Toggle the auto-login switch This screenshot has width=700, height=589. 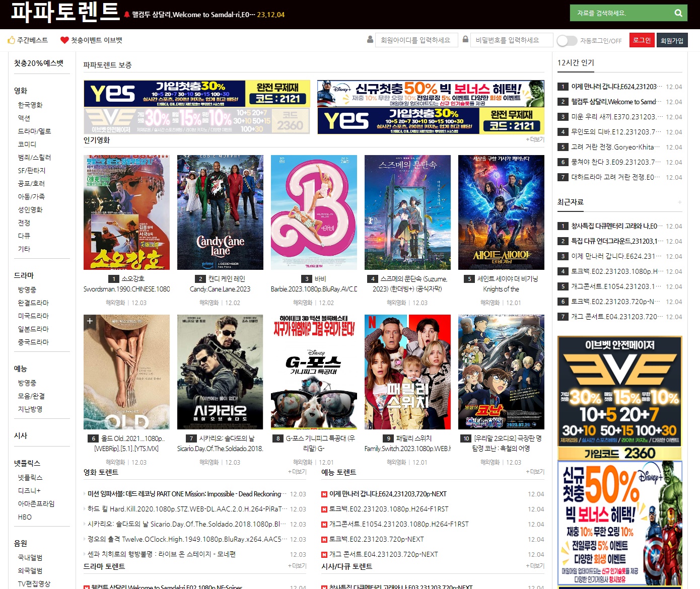click(567, 41)
